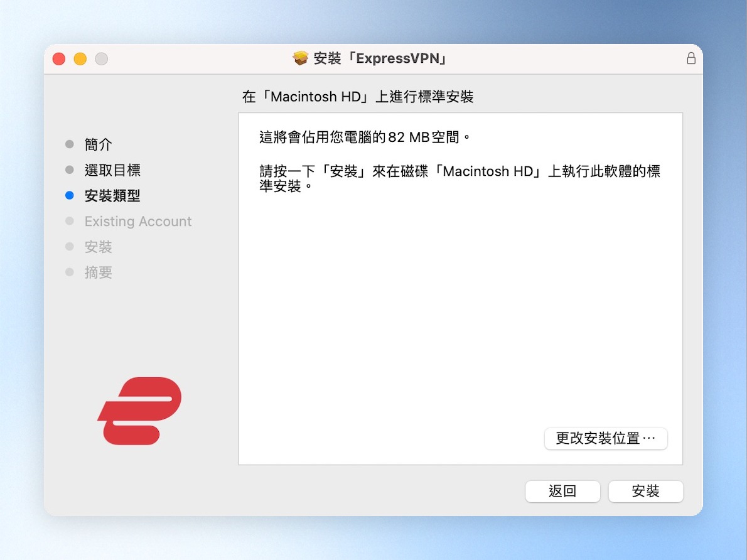Minimize the installer with the yellow button
The image size is (747, 560).
click(80, 58)
